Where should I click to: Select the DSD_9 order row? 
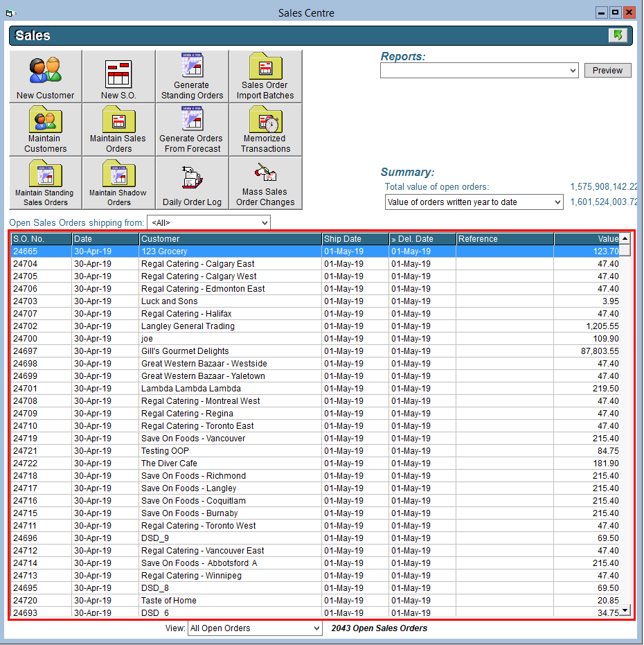[x=315, y=538]
